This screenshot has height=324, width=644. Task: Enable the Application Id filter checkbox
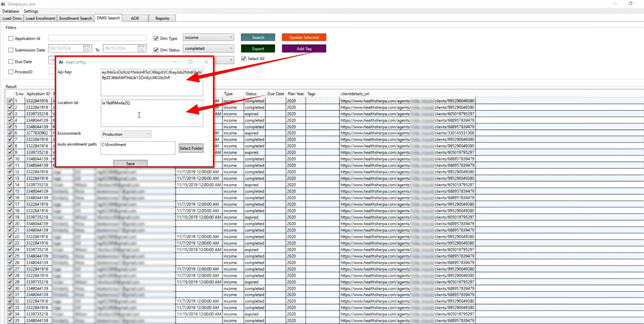click(11, 38)
